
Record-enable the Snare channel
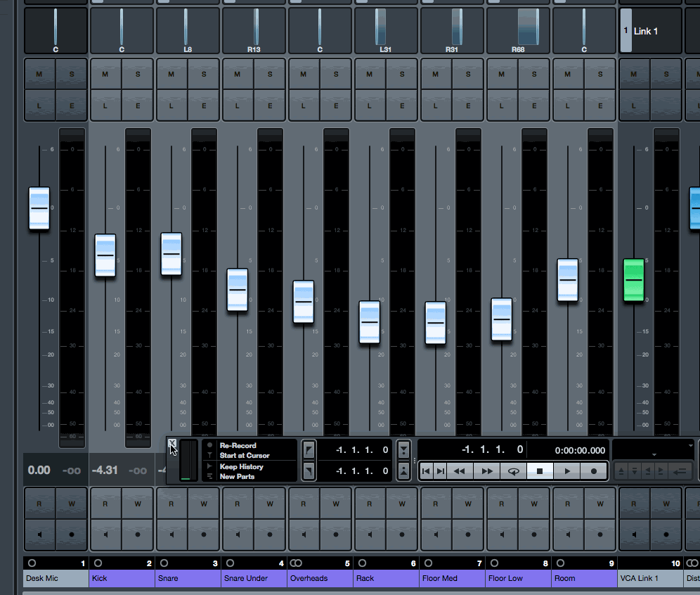coord(204,535)
